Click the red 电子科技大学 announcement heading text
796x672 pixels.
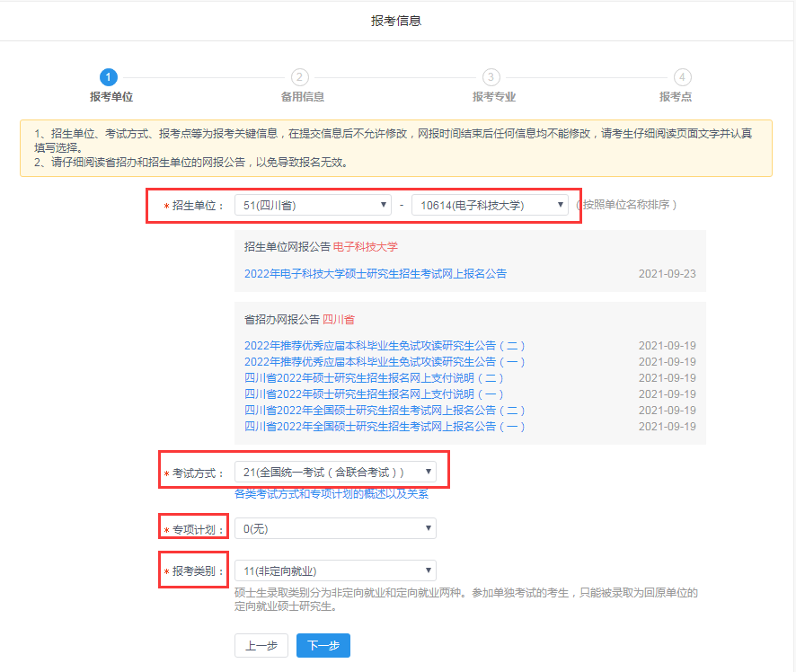[x=366, y=247]
